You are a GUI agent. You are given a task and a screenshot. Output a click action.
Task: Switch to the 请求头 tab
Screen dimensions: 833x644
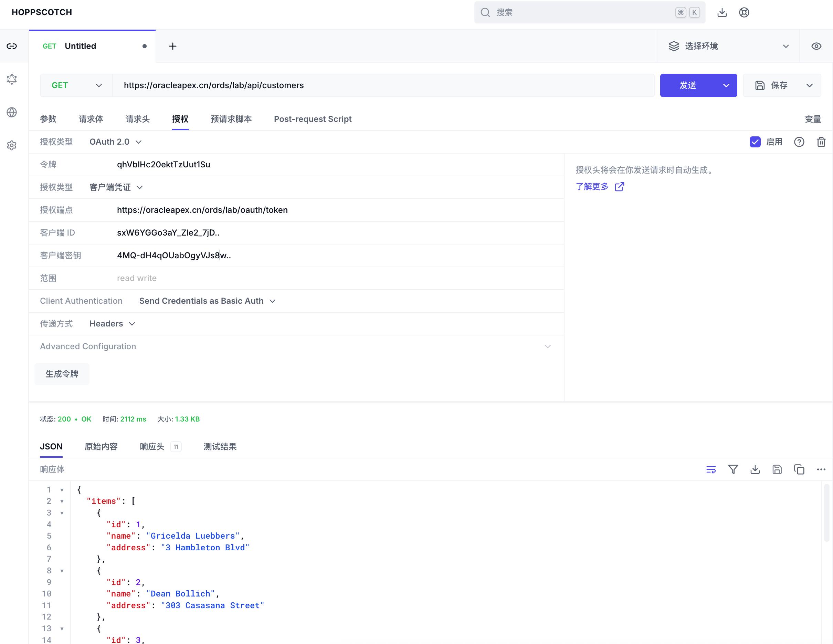[137, 119]
